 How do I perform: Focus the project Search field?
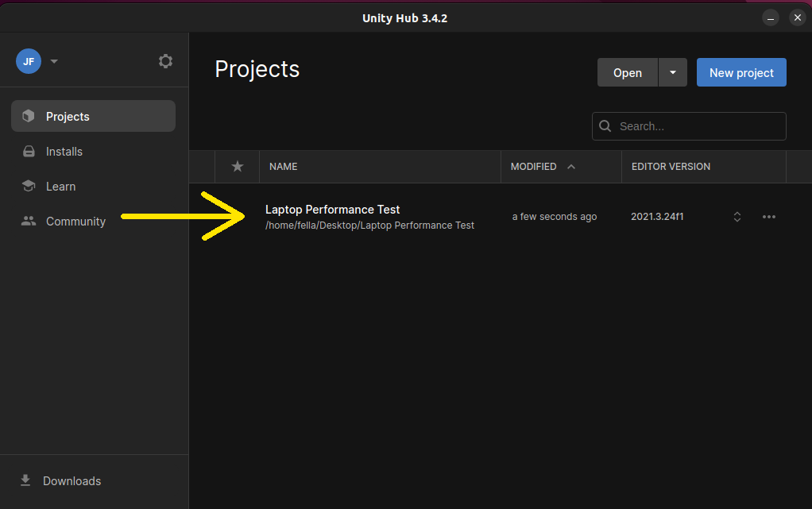[689, 126]
